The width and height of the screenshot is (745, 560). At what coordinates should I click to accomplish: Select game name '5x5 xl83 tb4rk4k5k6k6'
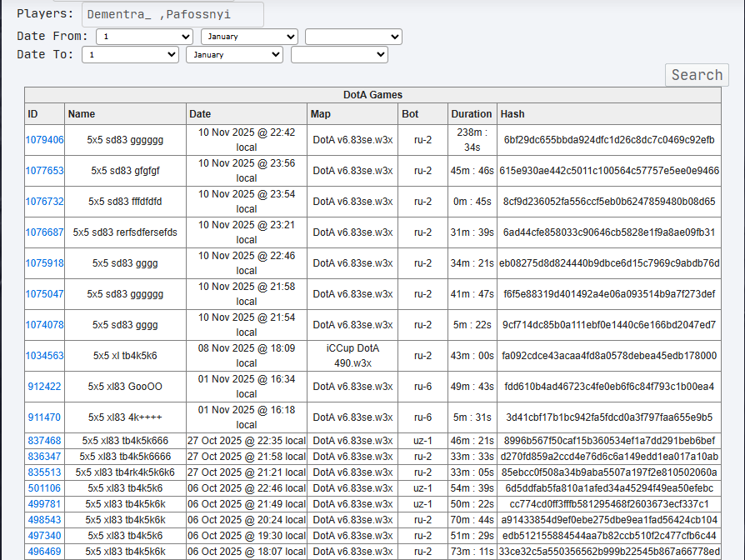[126, 472]
